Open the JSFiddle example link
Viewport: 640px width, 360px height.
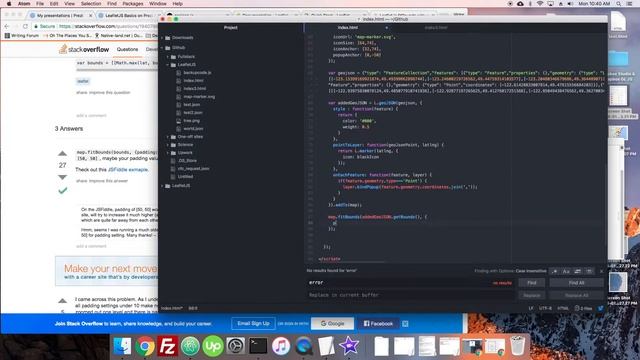pyautogui.click(x=128, y=169)
